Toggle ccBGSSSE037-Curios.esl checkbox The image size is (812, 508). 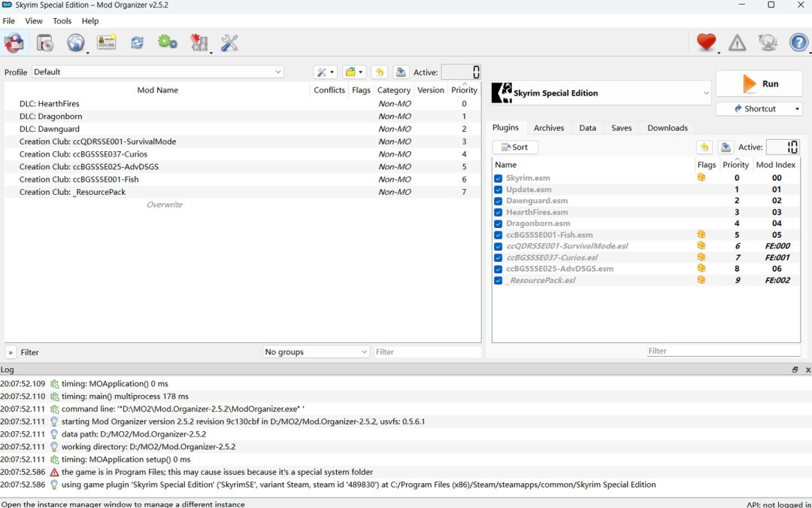click(498, 258)
